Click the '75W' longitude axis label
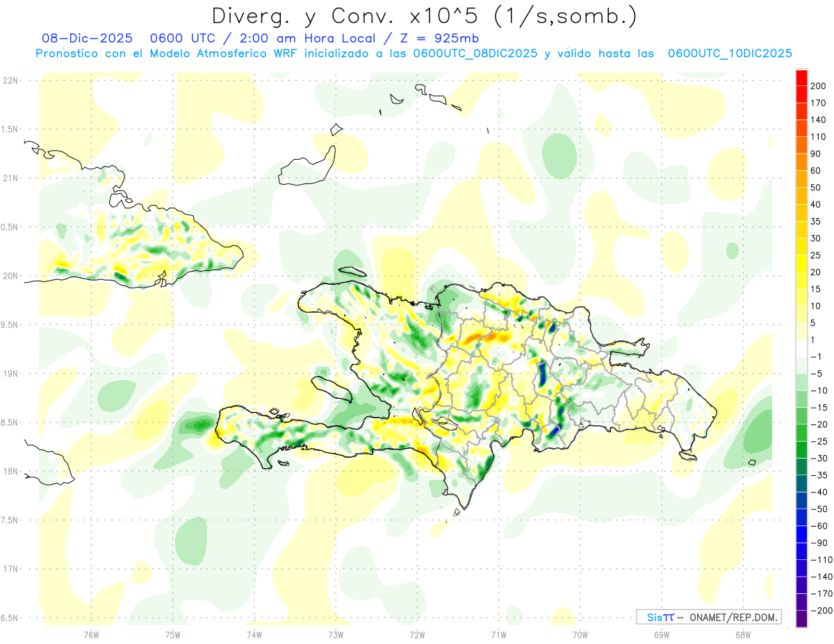834x644 pixels. tap(172, 634)
